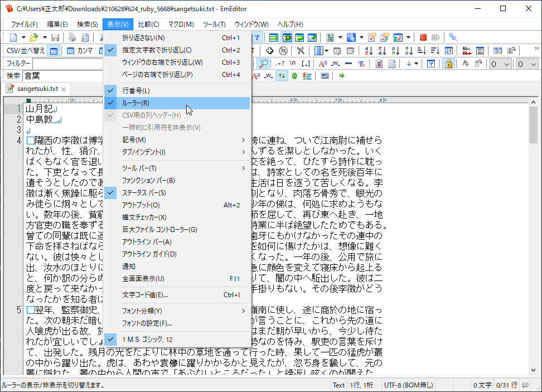This screenshot has width=542, height=392.
Task: Toggle ステータス バー in the 表示 menu
Action: pos(151,192)
